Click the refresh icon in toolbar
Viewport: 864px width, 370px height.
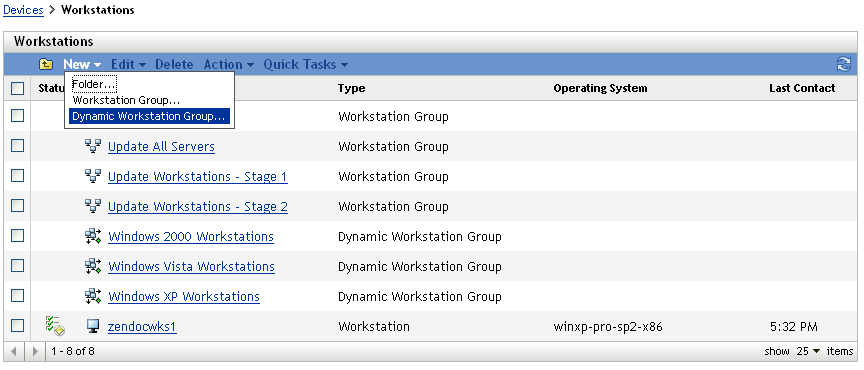[844, 65]
